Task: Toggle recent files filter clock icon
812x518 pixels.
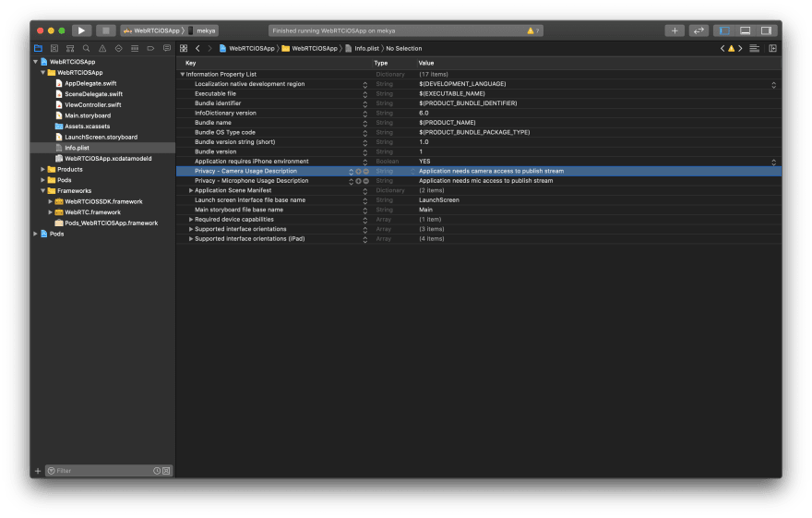Action: click(156, 471)
